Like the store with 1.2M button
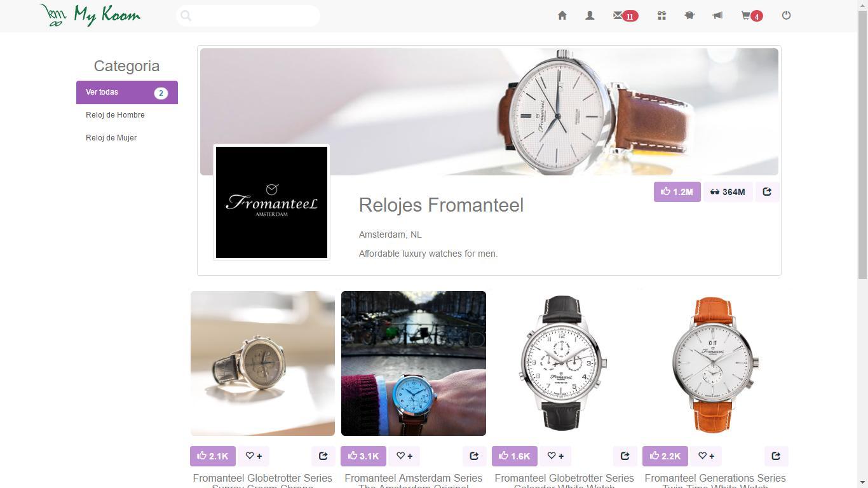This screenshot has height=488, width=868. point(677,192)
